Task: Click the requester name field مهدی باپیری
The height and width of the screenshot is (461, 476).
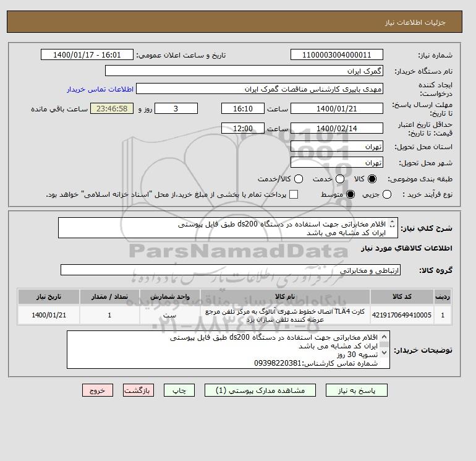Action: 260,89
